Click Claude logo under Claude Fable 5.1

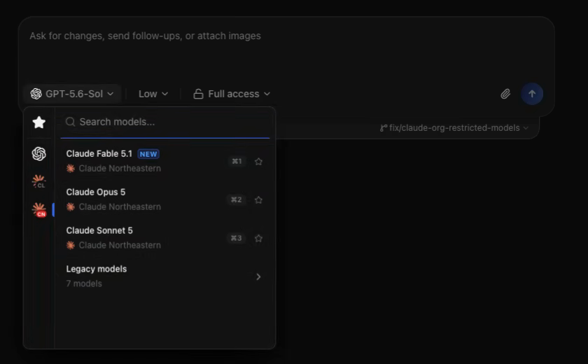pos(71,169)
